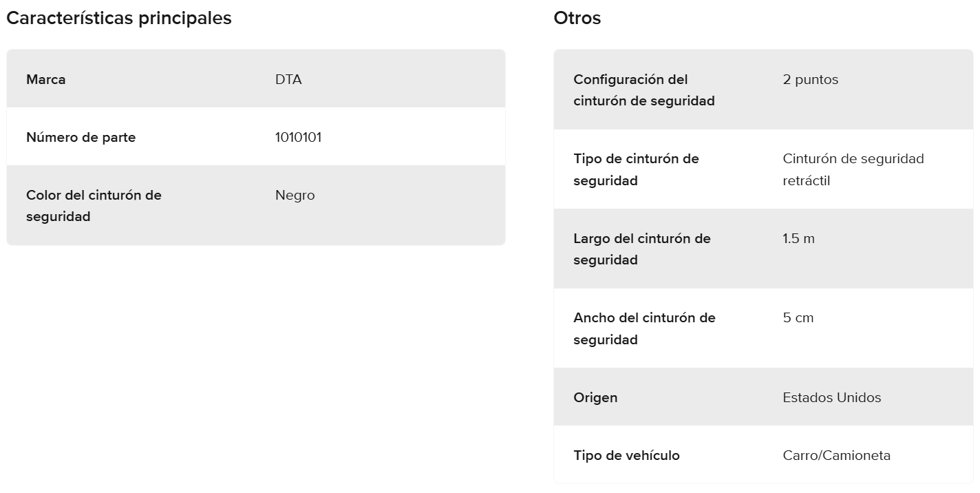This screenshot has height=493, width=980.
Task: Click the "Ancho del cinturón de seguridad" label
Action: (x=644, y=328)
